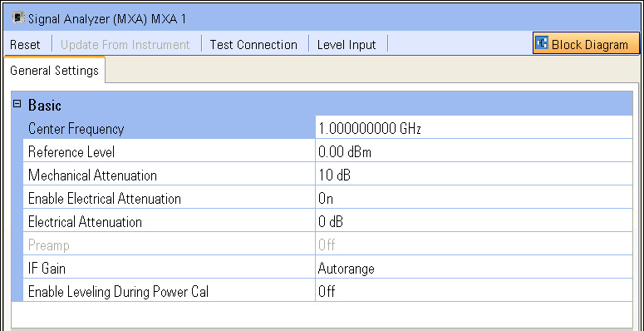Edit Electrical Attenuation 0 dB value
644x331 pixels.
474,222
